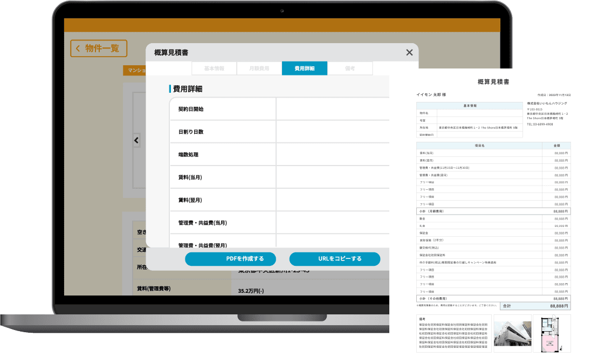Click the 管理費・共益費(翌月) field
598x364 pixels.
point(332,242)
